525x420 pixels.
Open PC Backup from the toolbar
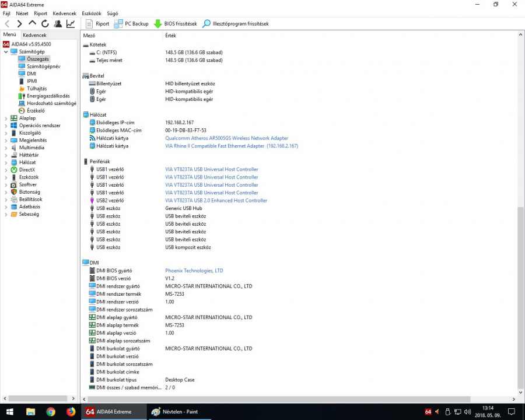click(x=131, y=24)
